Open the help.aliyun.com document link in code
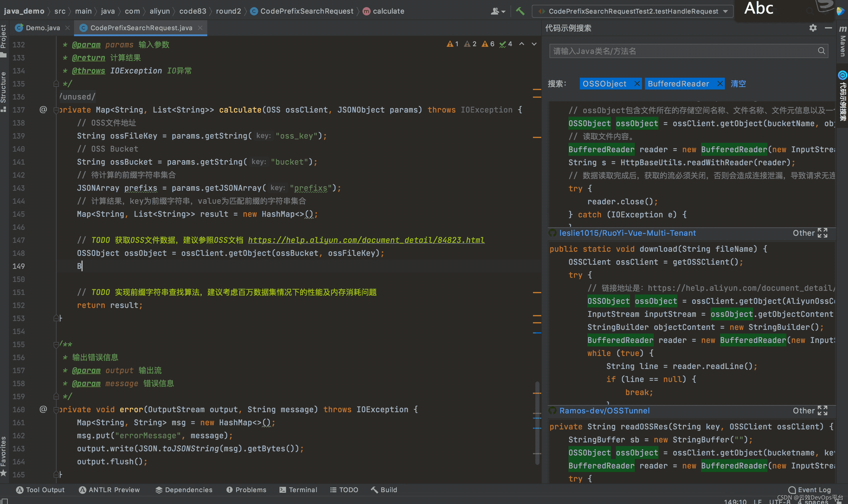Screen dimensions: 848x504 366,240
